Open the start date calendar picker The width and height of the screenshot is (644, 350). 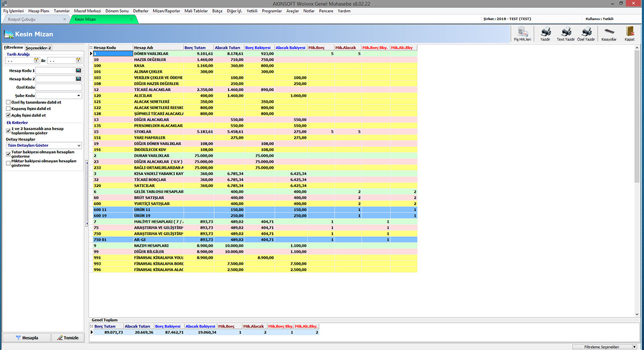pyautogui.click(x=36, y=61)
